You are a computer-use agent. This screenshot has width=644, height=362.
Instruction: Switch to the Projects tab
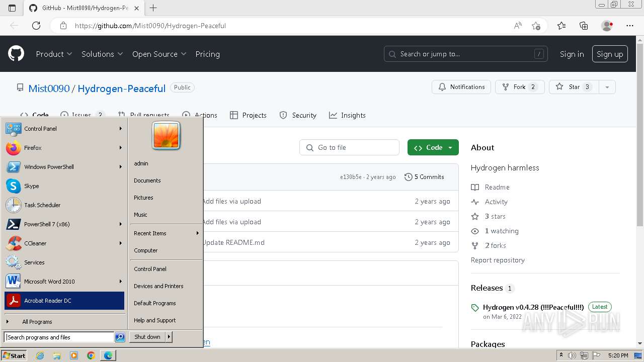pos(248,115)
